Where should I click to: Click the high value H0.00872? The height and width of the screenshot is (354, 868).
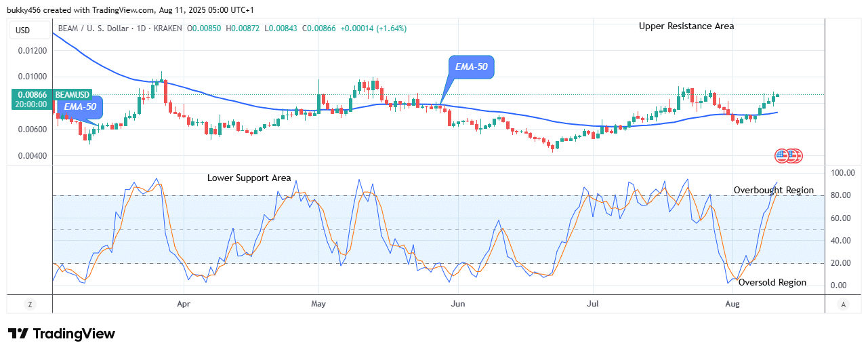244,29
